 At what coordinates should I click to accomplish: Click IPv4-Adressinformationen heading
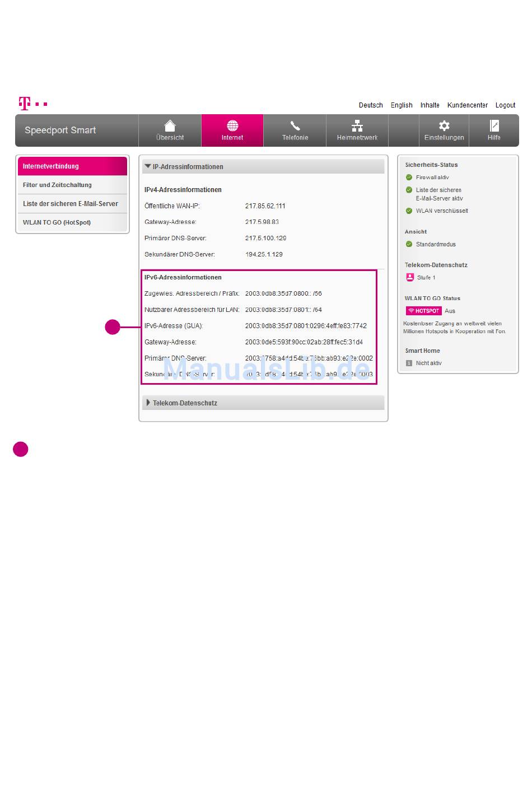[183, 190]
